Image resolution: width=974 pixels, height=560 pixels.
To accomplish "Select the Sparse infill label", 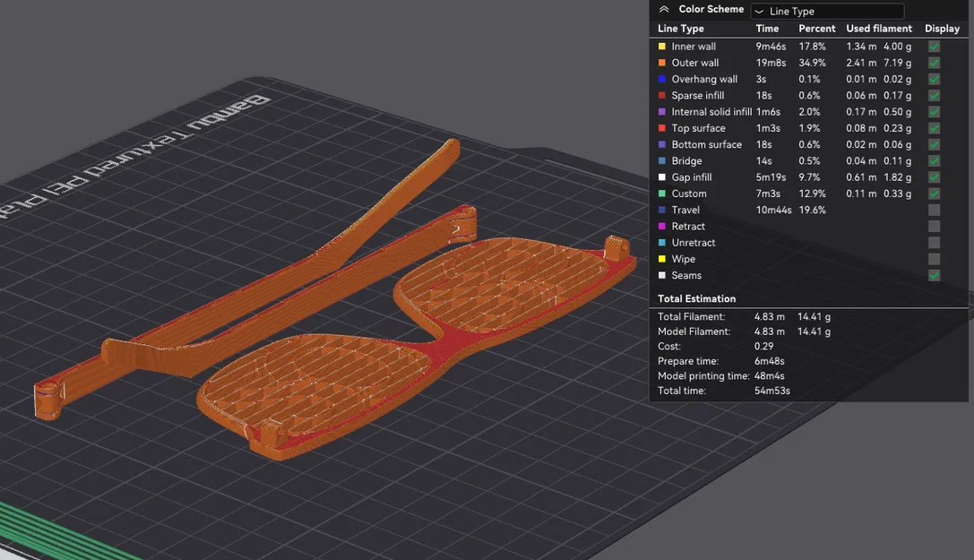I will click(698, 96).
